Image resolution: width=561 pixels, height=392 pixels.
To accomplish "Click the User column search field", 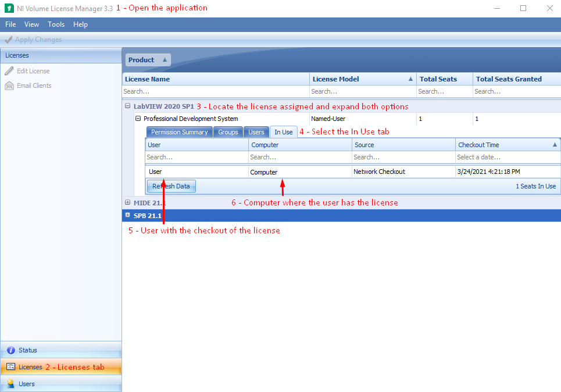I will [196, 157].
